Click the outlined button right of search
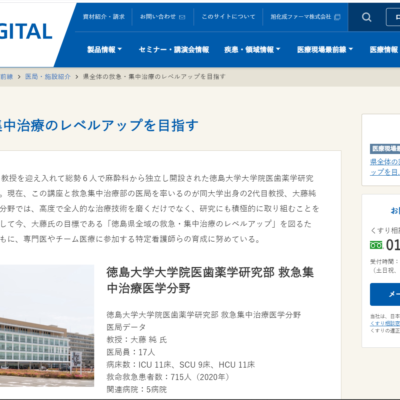The height and width of the screenshot is (400, 400). pos(393,17)
